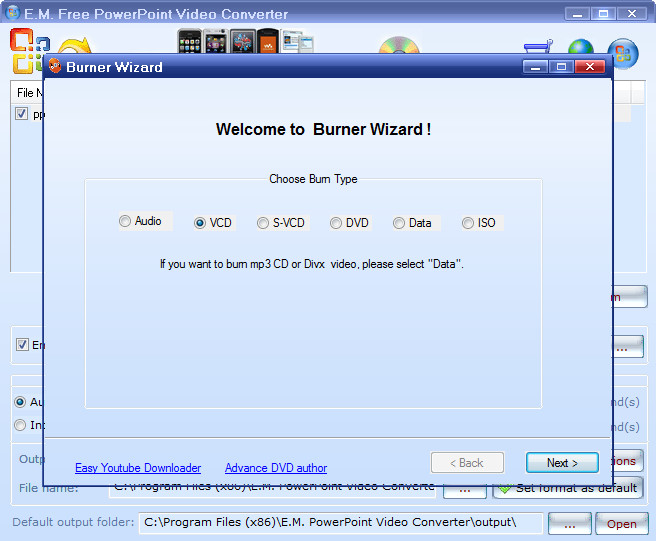Click the iPod device profile icon

pyautogui.click(x=216, y=41)
